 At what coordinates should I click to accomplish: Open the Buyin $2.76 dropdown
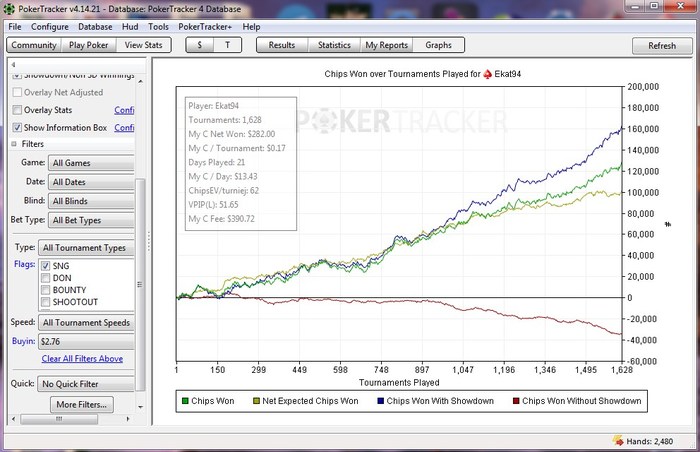[86, 342]
